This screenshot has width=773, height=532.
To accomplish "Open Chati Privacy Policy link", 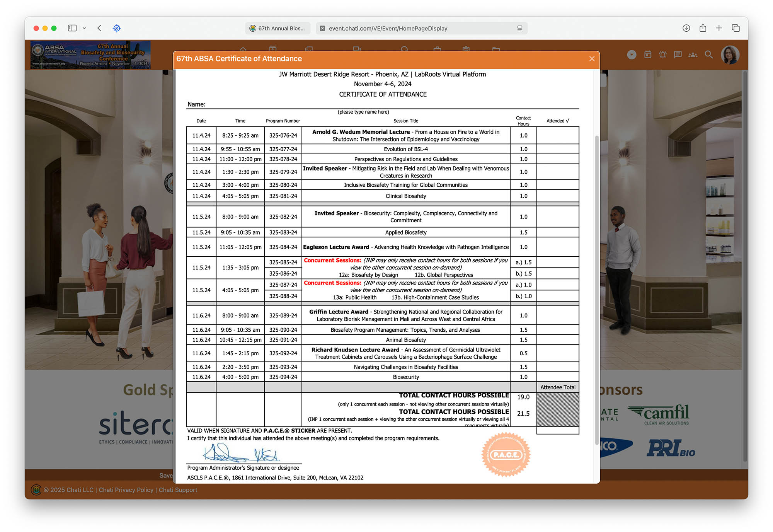I will pyautogui.click(x=126, y=490).
